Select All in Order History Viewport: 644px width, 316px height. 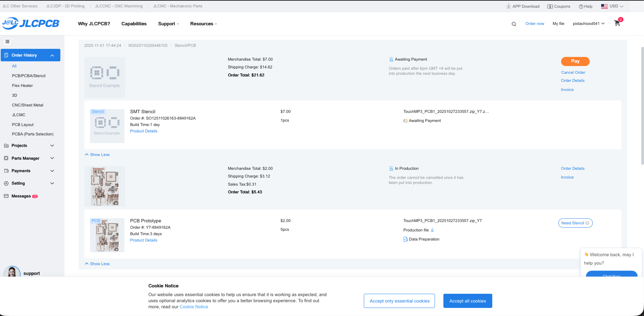pos(14,66)
